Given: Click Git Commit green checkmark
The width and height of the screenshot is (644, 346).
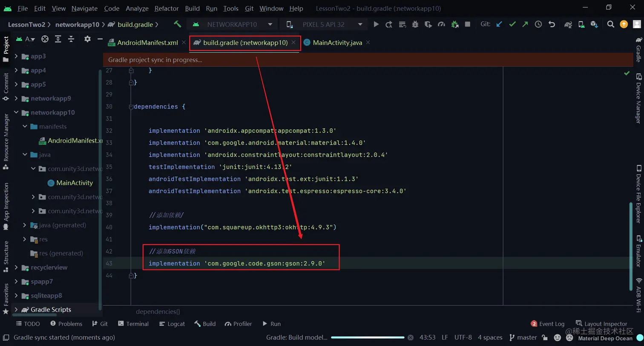Looking at the screenshot, I should (512, 24).
